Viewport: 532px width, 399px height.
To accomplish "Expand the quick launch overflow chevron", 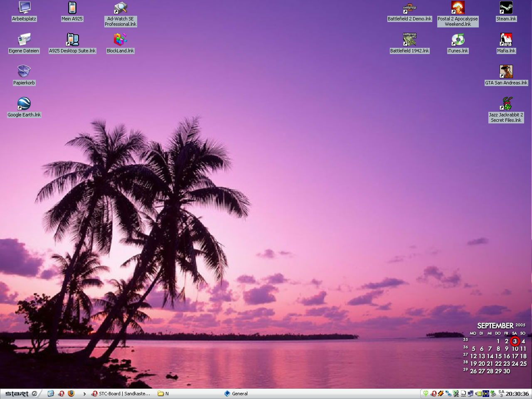I will pos(84,394).
